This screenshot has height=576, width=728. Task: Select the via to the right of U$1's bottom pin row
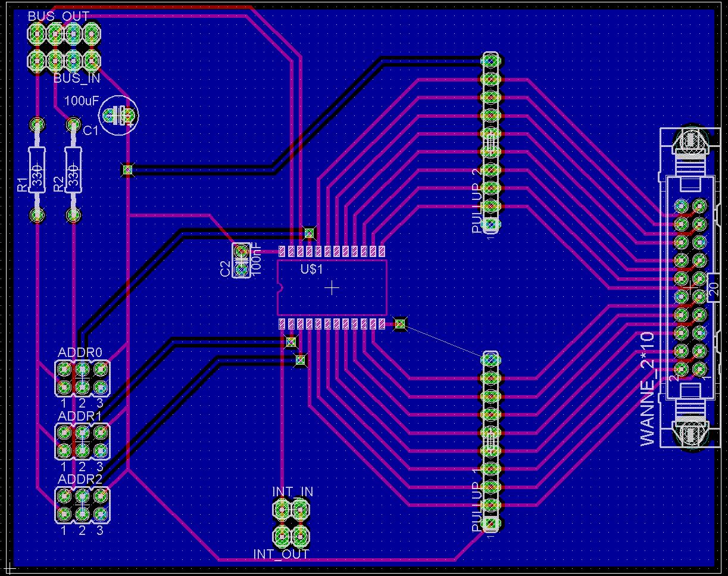point(400,324)
